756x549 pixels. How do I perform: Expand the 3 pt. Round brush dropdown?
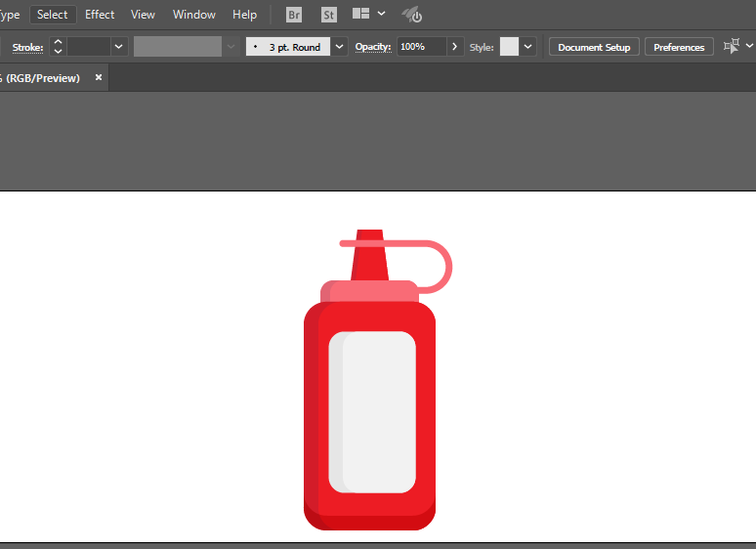tap(339, 46)
